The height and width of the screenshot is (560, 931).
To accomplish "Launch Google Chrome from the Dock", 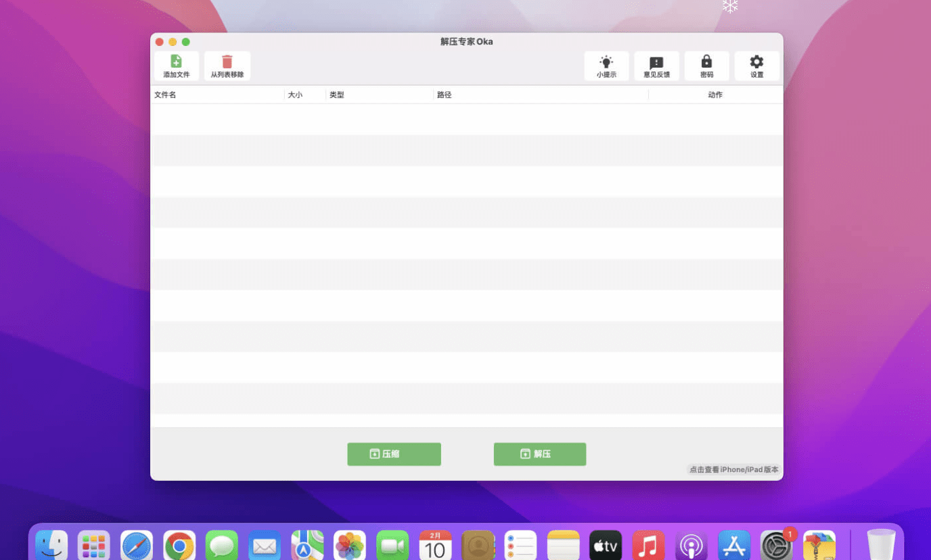I will tap(179, 545).
